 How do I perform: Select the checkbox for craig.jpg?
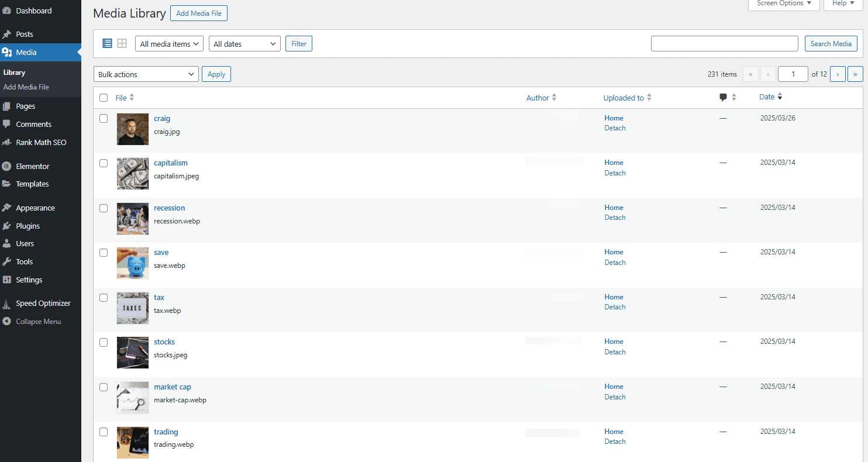[x=104, y=118]
